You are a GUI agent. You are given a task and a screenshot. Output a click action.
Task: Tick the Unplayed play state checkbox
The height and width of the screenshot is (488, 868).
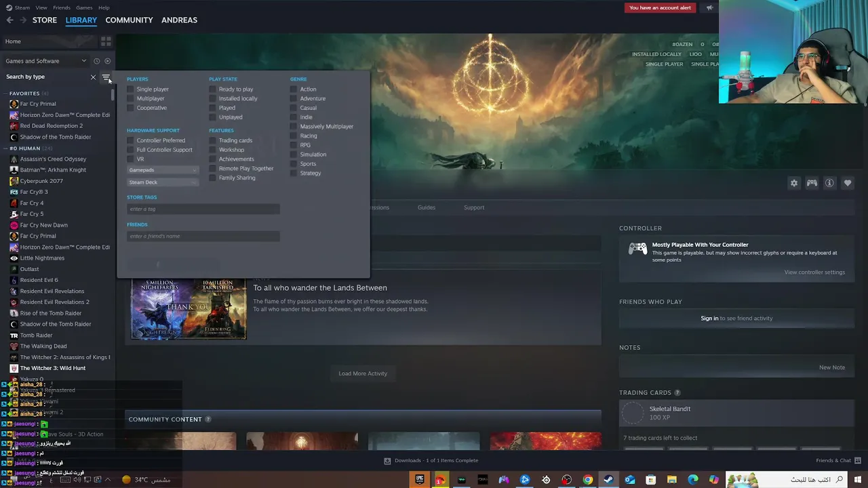213,117
